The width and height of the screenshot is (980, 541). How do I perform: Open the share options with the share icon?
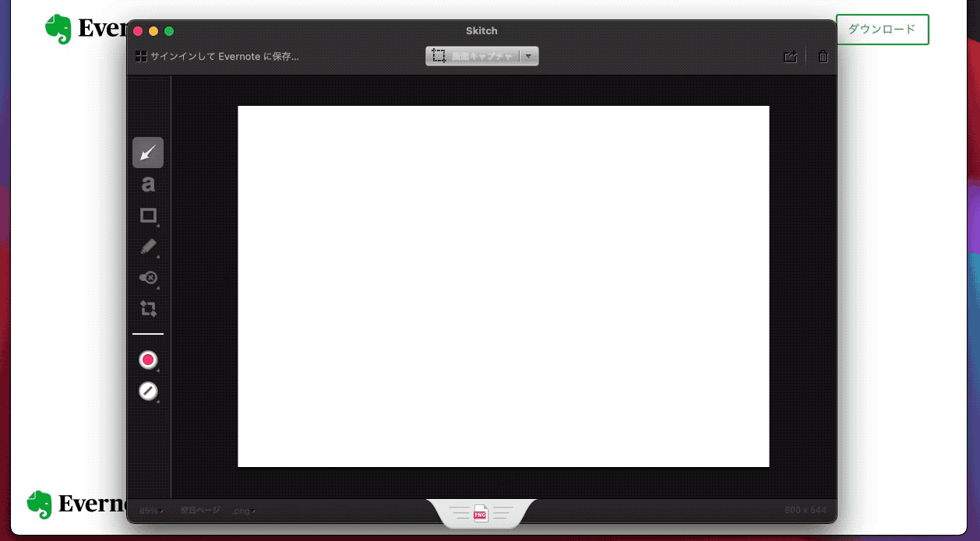(x=790, y=56)
